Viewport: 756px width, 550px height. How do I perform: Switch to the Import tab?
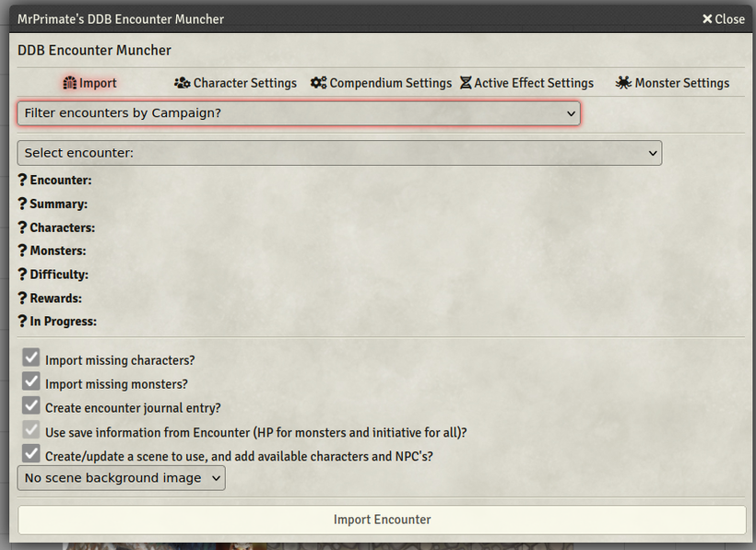[x=89, y=83]
